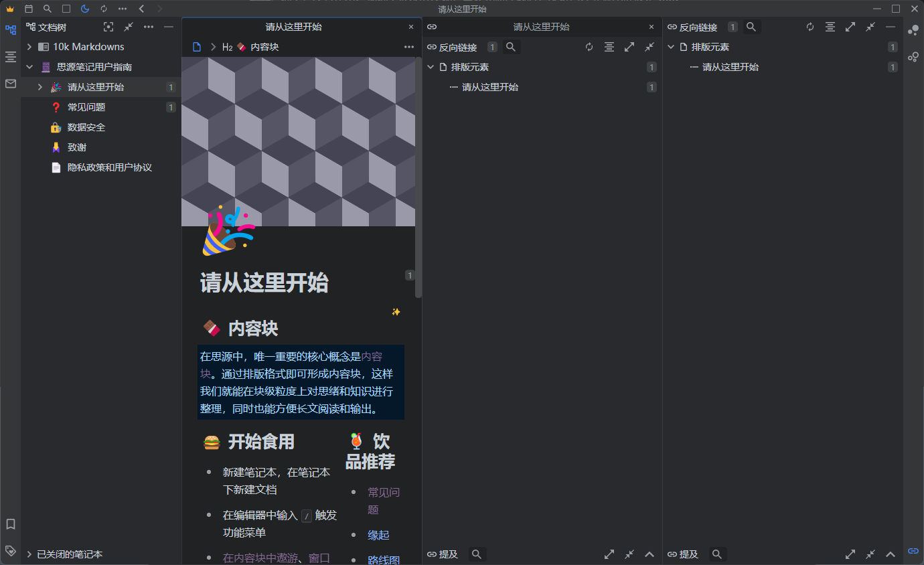This screenshot has height=565, width=924.
Task: Expand the 已关闭的笔记本 section
Action: (x=29, y=554)
